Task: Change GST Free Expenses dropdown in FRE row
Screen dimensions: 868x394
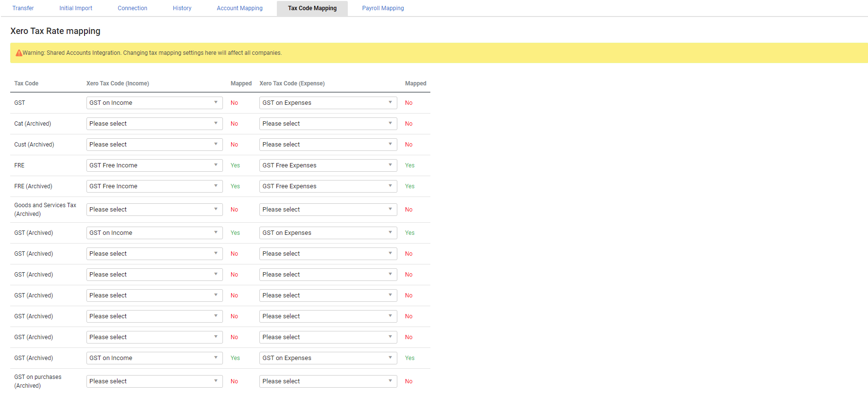Action: (328, 165)
